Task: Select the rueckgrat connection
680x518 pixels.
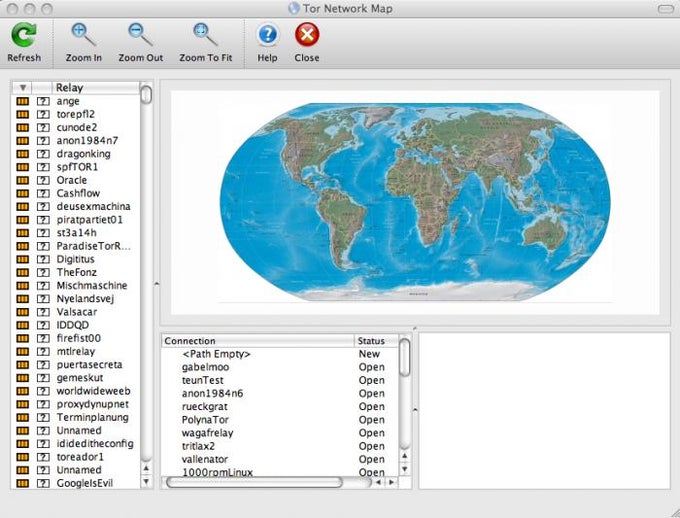Action: (x=280, y=407)
